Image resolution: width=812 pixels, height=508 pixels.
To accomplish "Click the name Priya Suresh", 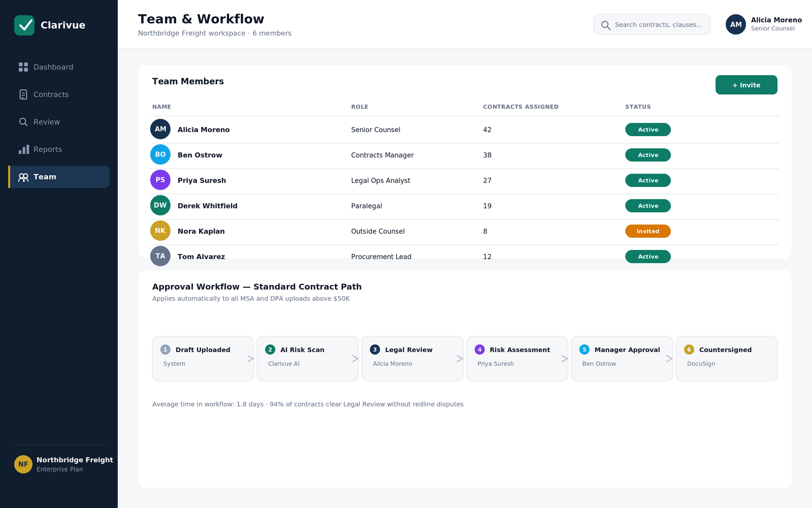I will pyautogui.click(x=202, y=180).
